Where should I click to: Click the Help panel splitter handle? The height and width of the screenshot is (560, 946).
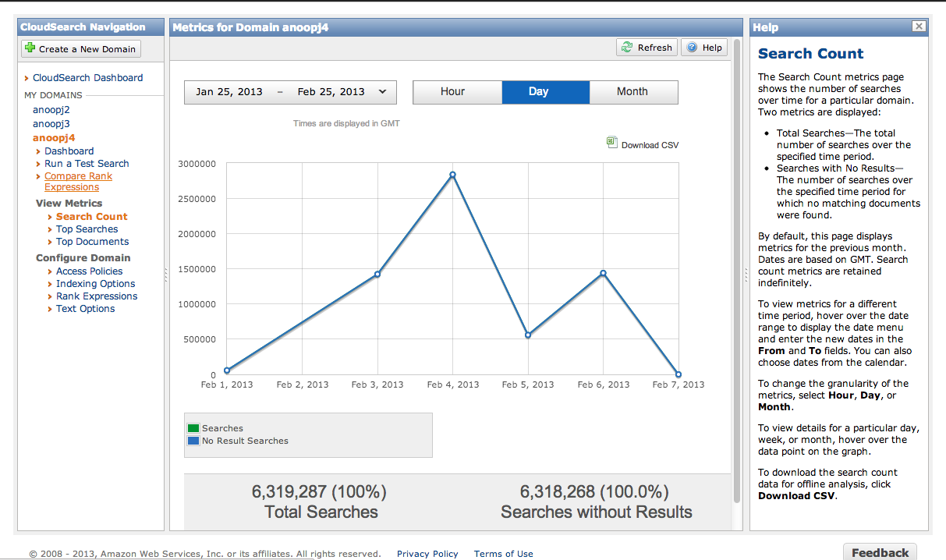coord(746,275)
